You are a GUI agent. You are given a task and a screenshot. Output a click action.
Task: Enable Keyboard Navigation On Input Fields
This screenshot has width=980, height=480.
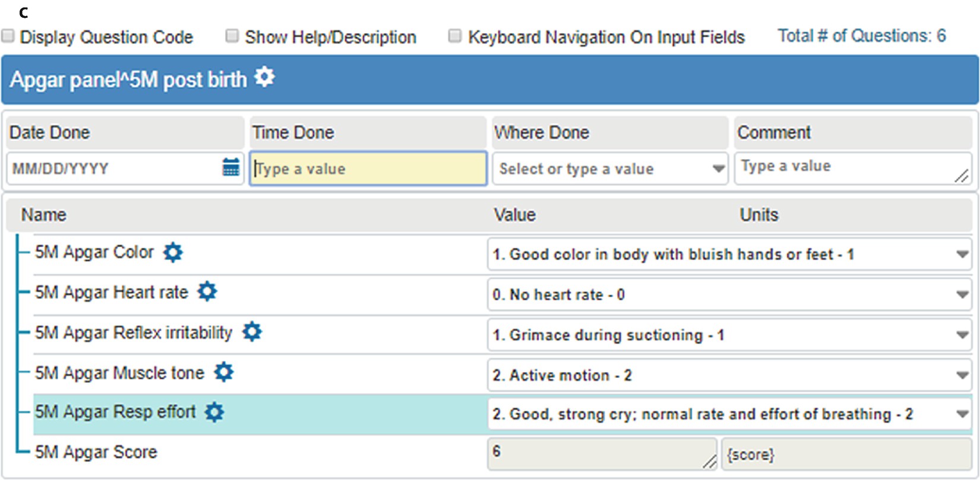455,36
